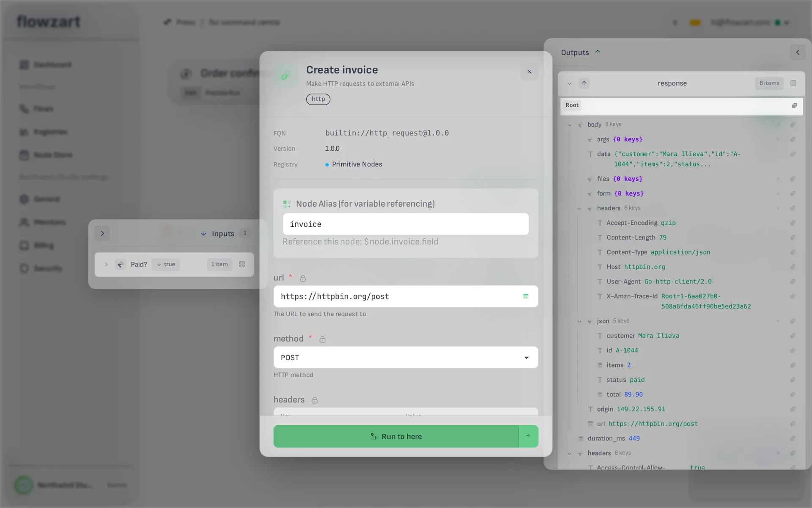Open Run to here options arrow

coord(528,436)
